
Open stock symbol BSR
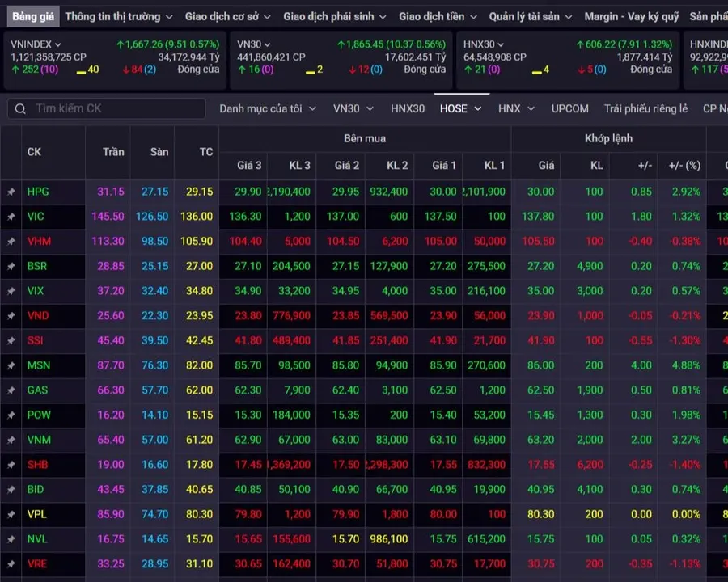[36, 266]
